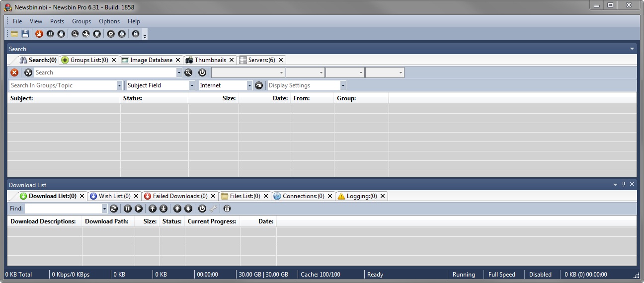
Task: Click the red download arrow icon in main toolbar
Action: (x=39, y=34)
